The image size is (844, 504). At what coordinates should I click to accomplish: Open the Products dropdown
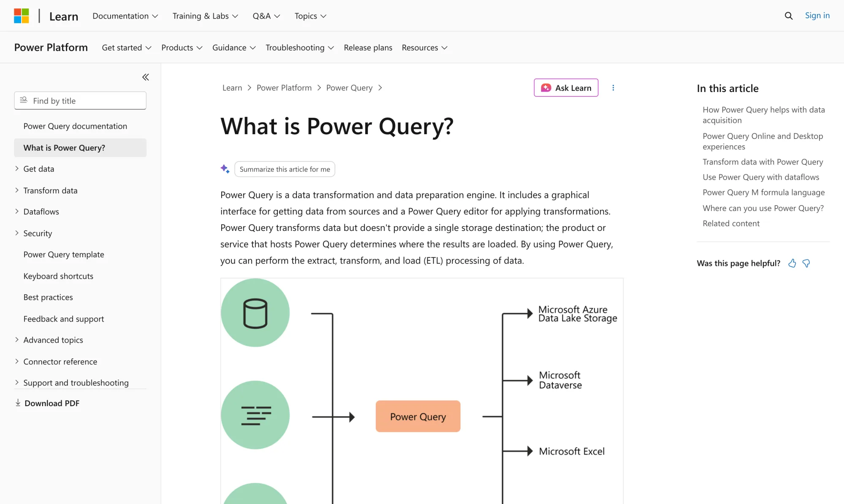[182, 48]
